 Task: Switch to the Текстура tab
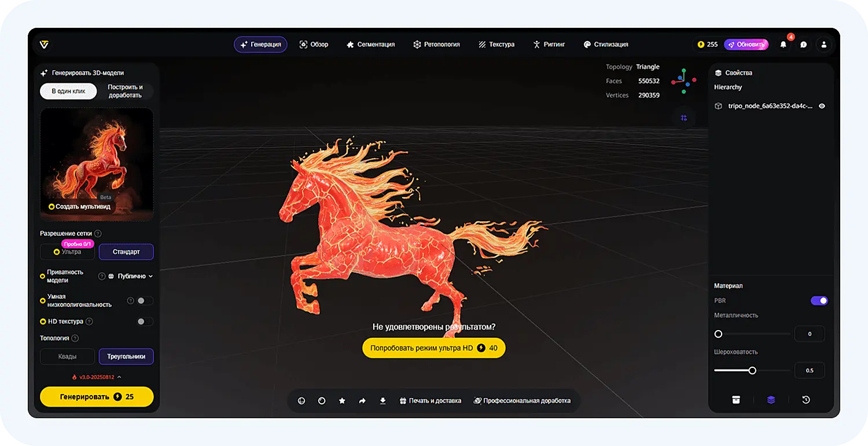(496, 44)
